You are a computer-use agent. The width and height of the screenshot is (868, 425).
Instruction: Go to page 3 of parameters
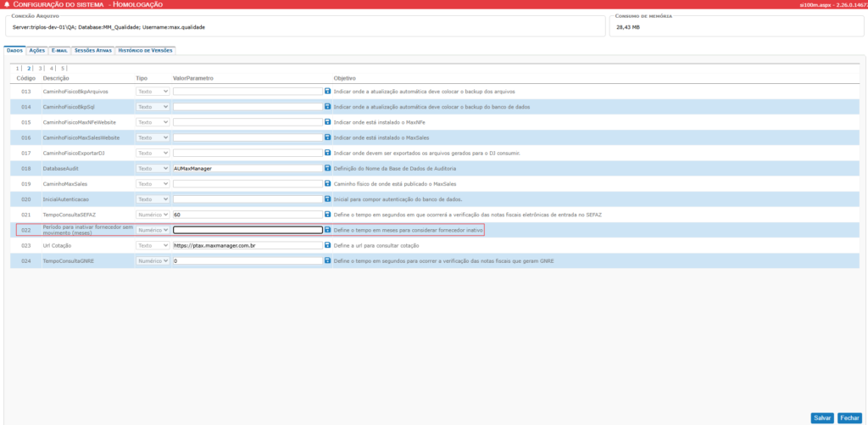[40, 69]
